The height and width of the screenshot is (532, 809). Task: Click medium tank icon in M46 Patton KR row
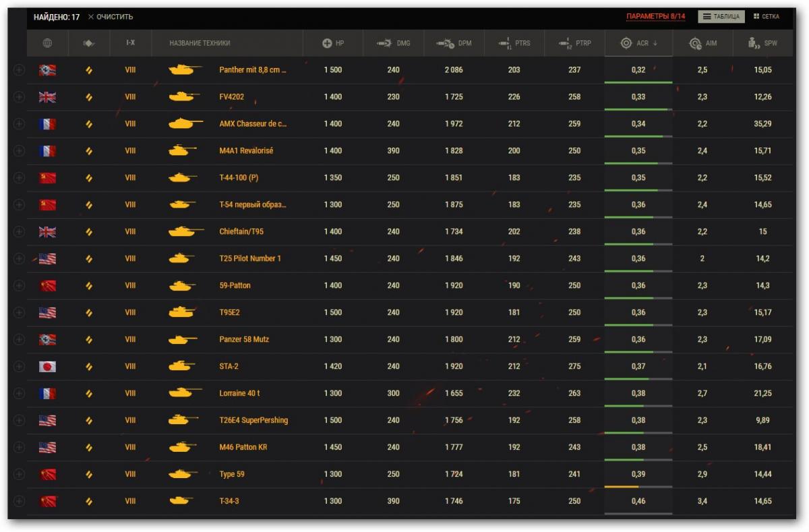pos(89,448)
